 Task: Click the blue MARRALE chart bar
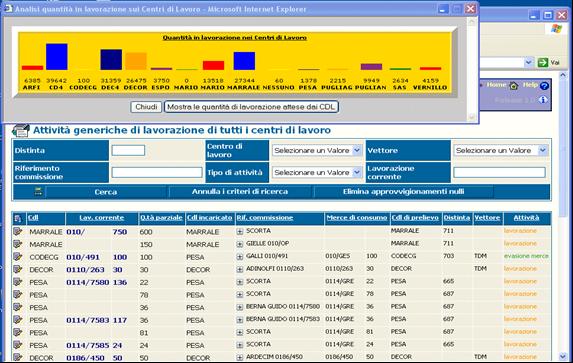244,61
